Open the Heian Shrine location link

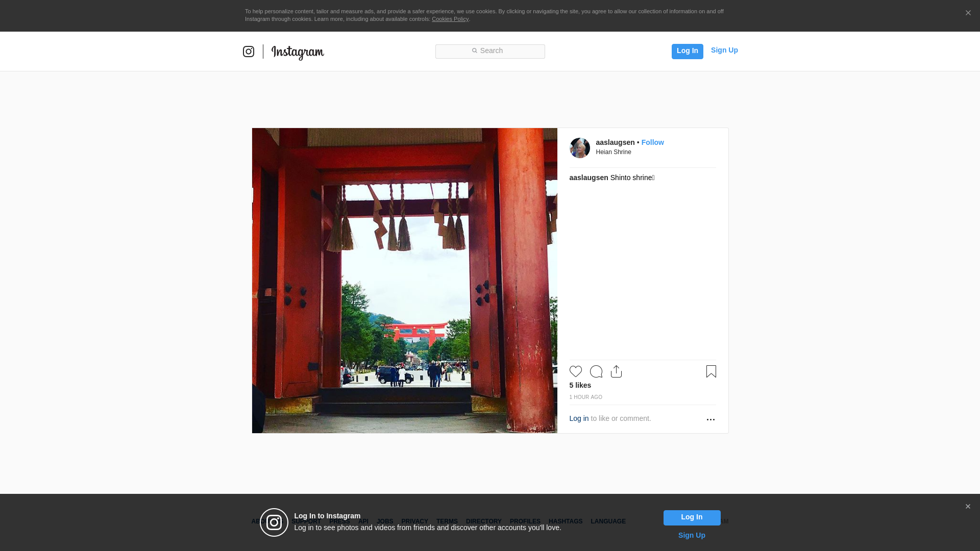point(614,152)
